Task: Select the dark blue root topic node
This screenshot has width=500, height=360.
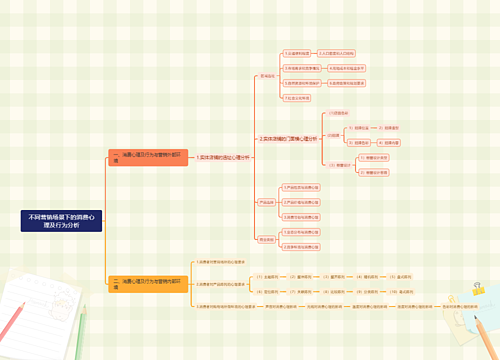Action: (61, 221)
